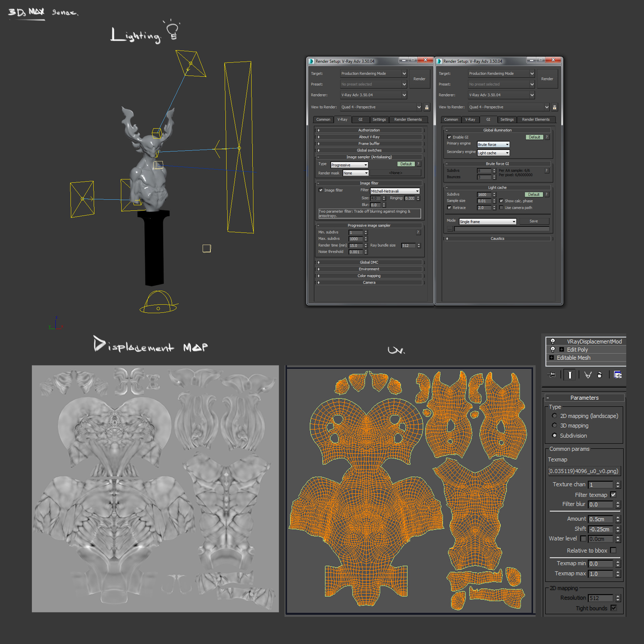
Task: Click the Pin Stack icon
Action: (x=552, y=375)
